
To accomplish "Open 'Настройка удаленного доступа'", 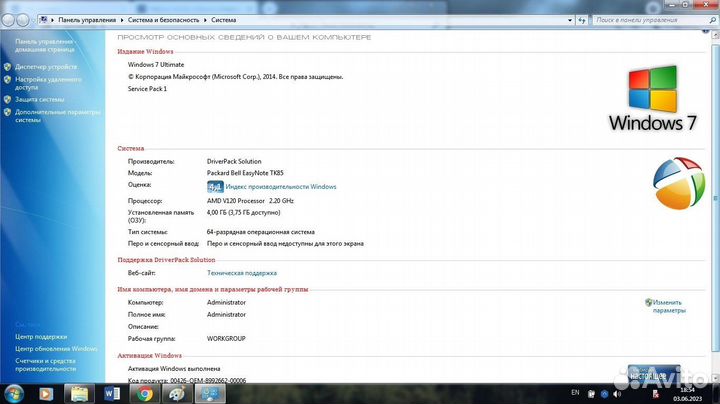I will 48,83.
